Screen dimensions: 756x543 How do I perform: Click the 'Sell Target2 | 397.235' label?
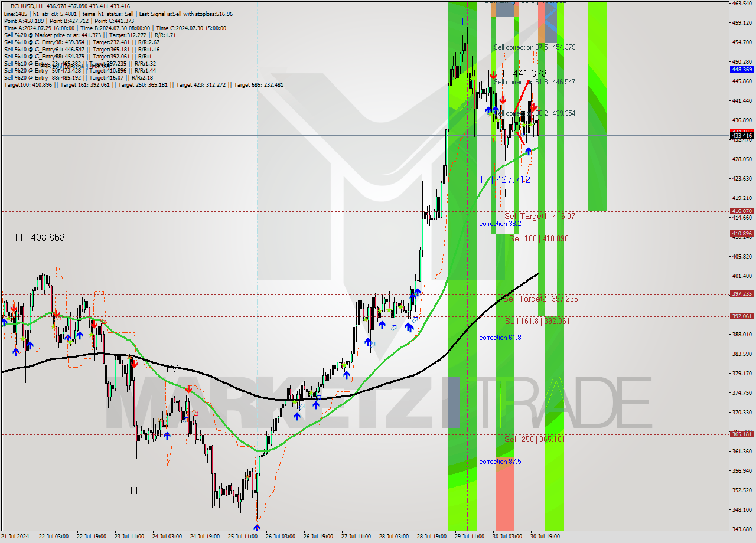pos(540,299)
